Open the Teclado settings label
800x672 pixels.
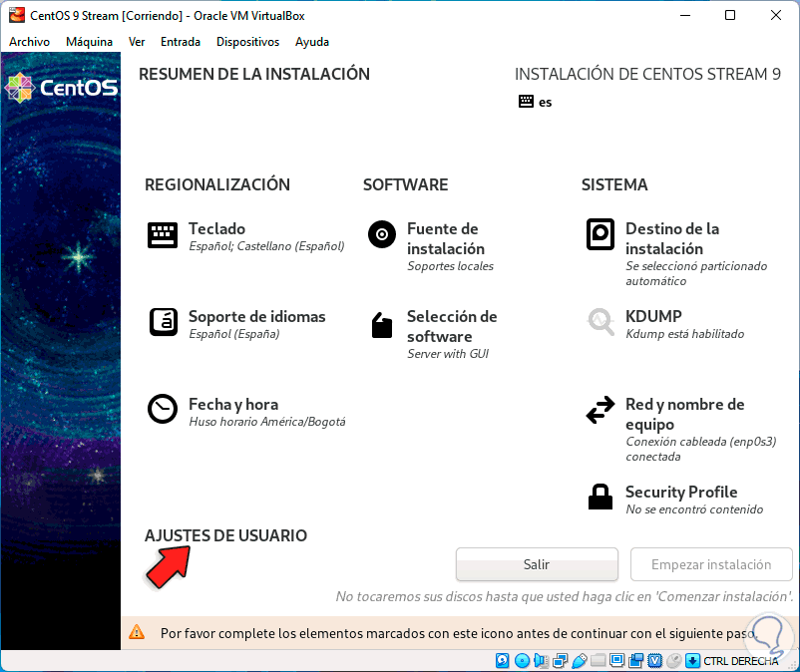216,228
